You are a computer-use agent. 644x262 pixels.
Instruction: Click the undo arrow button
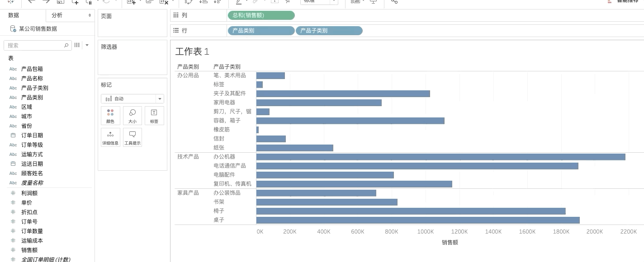tap(31, 2)
